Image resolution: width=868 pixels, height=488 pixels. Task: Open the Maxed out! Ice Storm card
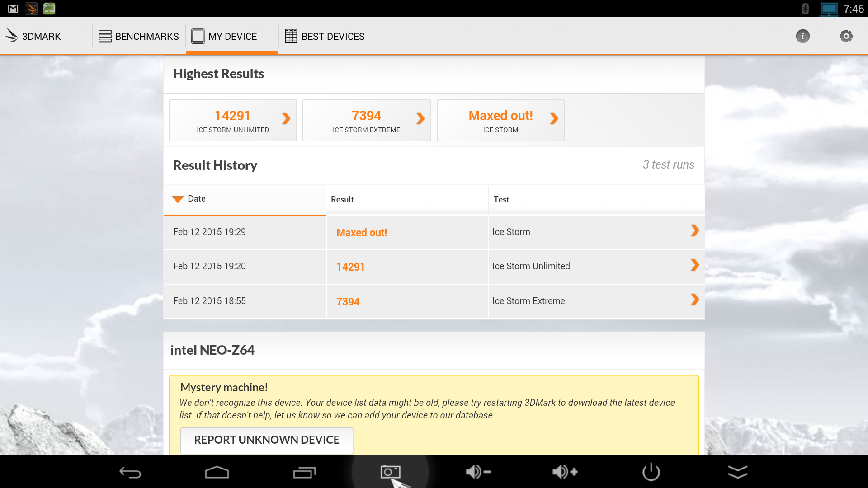click(500, 120)
